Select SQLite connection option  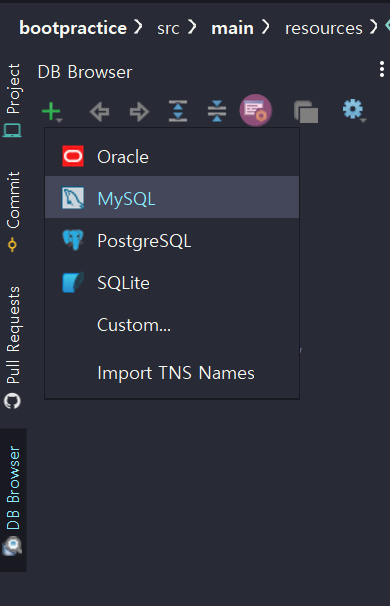tap(172, 283)
